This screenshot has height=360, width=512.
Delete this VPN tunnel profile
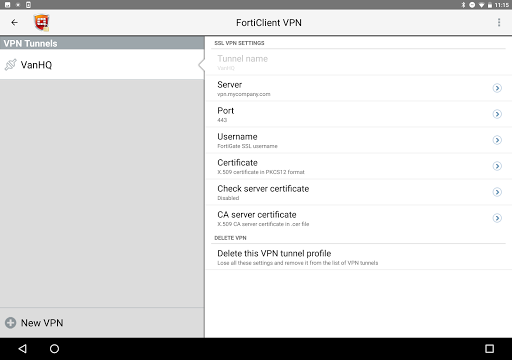coord(359,257)
